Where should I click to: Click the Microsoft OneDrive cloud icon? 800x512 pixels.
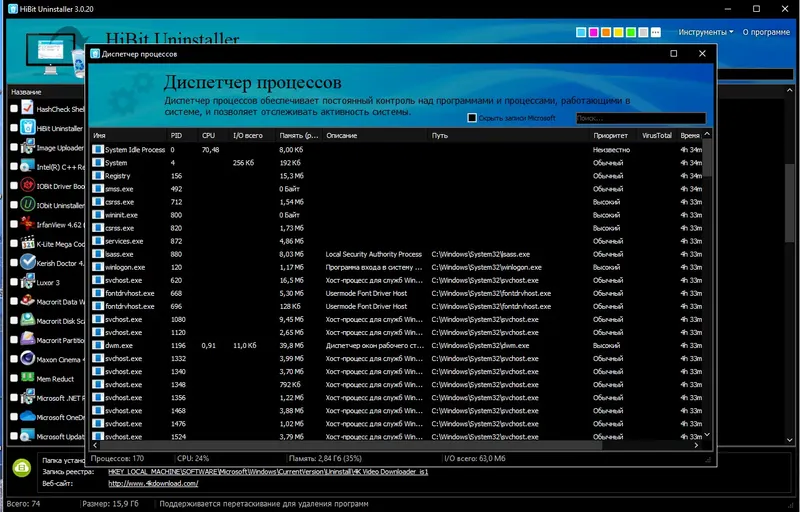28,417
